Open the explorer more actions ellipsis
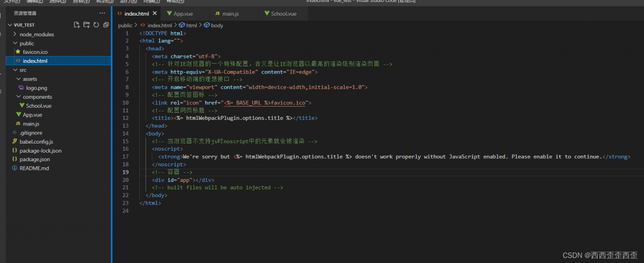Image resolution: width=644 pixels, height=263 pixels. pyautogui.click(x=103, y=13)
